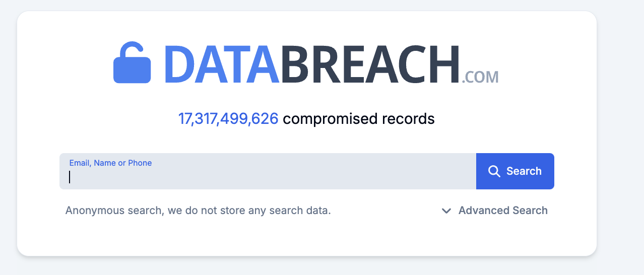This screenshot has height=275, width=644.
Task: Click the 'Anonymous search' disclaimer text
Action: click(x=114, y=211)
